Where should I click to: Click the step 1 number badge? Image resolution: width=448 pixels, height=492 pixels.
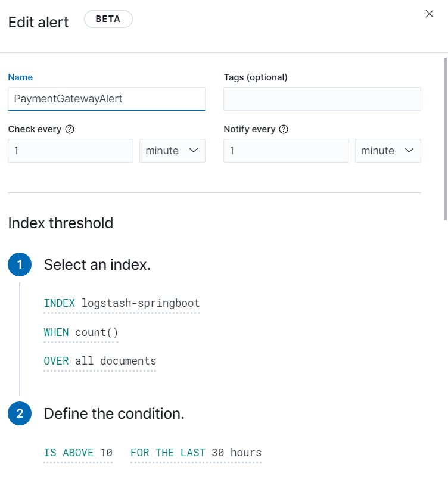[x=20, y=264]
